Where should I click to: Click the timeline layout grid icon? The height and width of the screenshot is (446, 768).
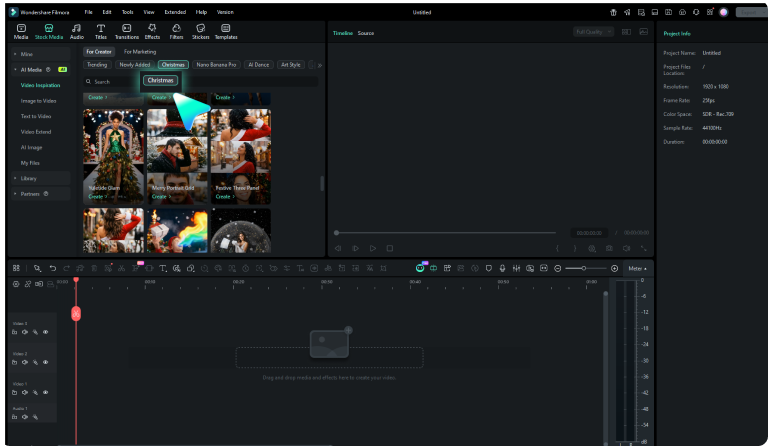tap(16, 268)
